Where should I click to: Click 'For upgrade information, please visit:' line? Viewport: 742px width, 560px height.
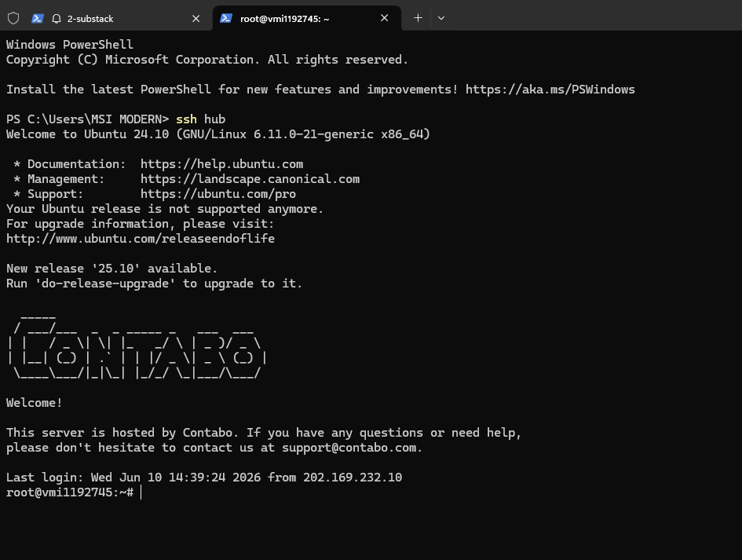pos(140,223)
